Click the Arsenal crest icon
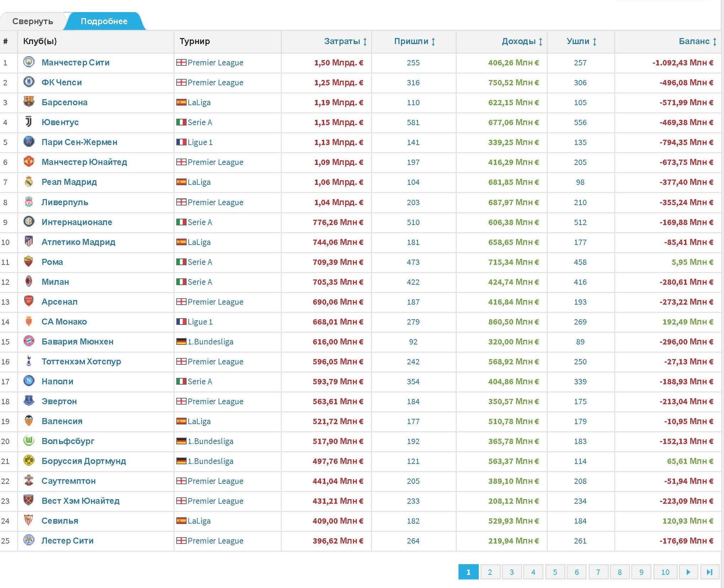Viewport: 724px width, 588px height. [x=29, y=301]
